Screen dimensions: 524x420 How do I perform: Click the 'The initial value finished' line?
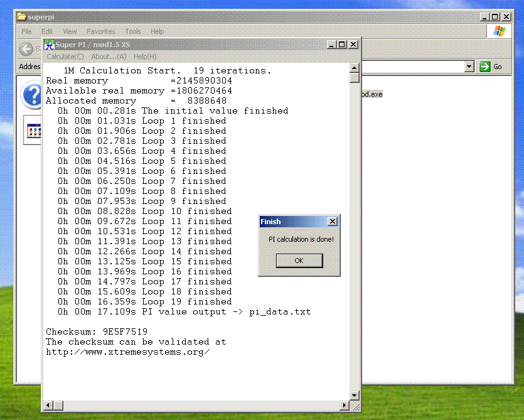(x=173, y=110)
